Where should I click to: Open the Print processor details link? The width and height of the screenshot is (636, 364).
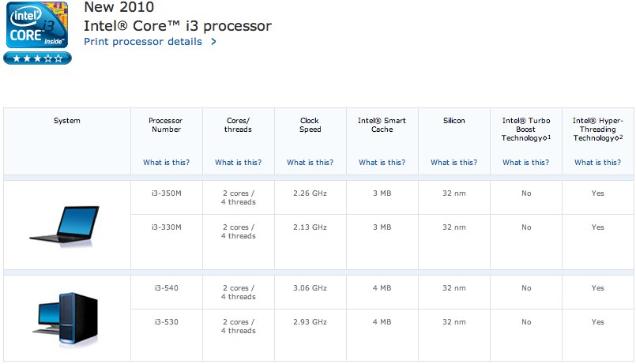click(x=143, y=42)
